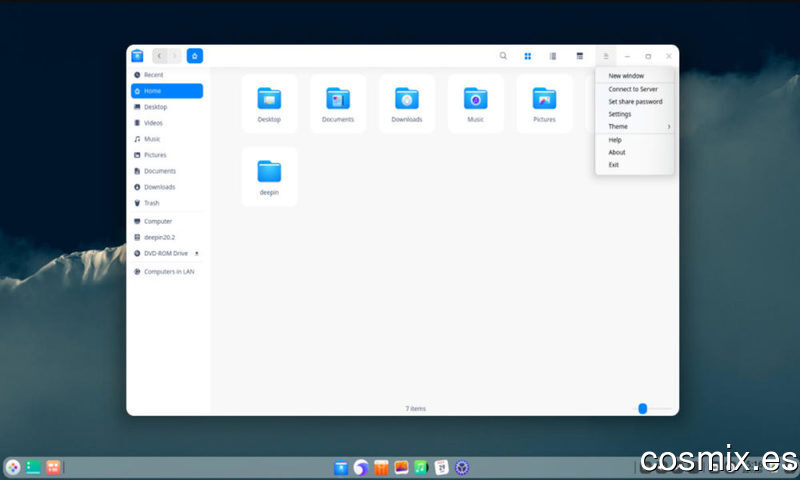Open the App Store dock icon
This screenshot has height=480, width=800.
[381, 467]
